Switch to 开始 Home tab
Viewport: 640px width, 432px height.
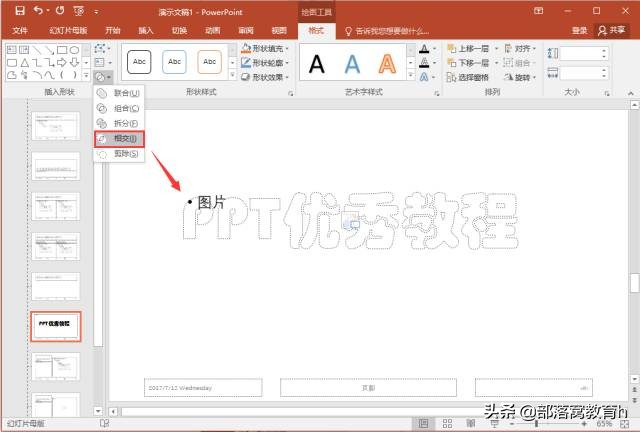pyautogui.click(x=113, y=31)
